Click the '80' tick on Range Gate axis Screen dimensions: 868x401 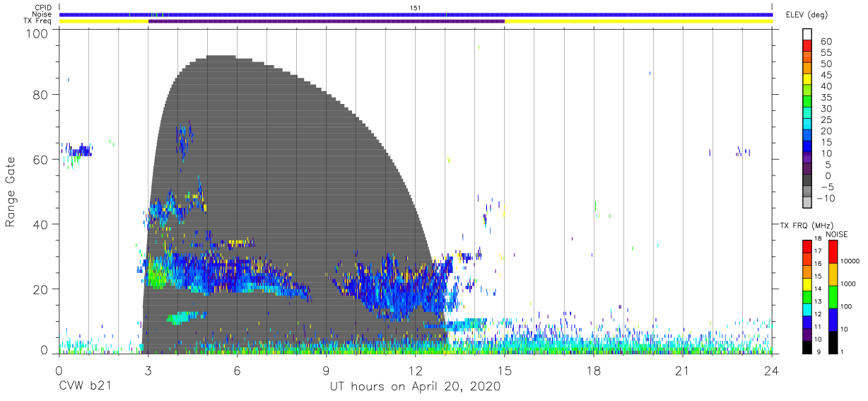click(42, 95)
